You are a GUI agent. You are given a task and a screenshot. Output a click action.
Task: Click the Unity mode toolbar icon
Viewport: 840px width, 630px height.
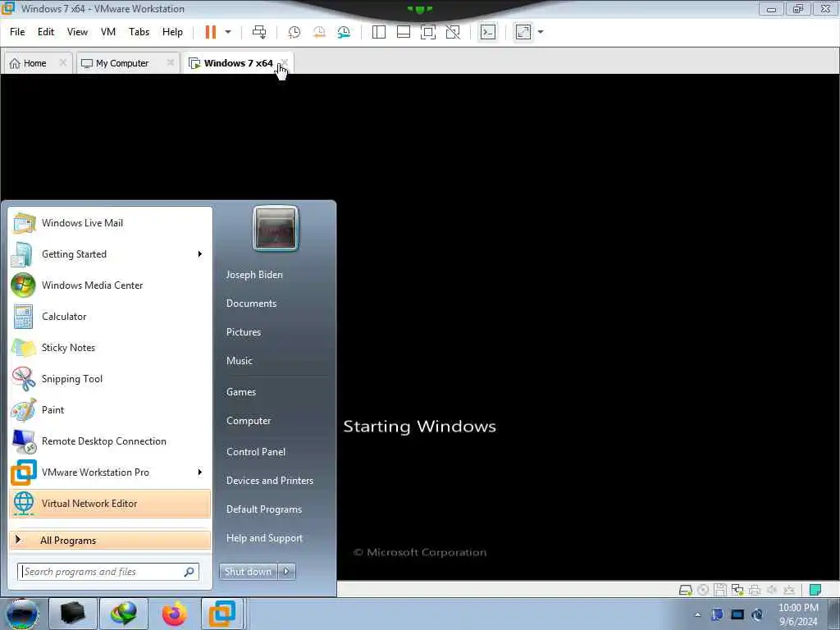(x=453, y=32)
